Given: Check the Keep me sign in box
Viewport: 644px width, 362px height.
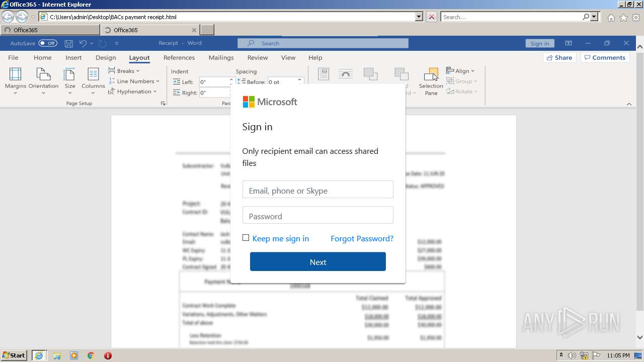Looking at the screenshot, I should point(246,238).
